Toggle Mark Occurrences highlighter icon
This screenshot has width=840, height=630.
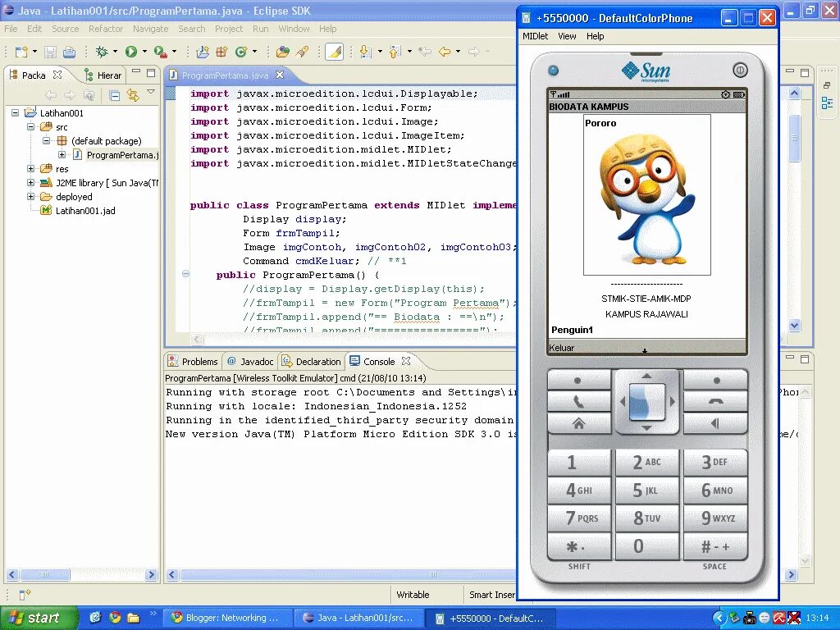pyautogui.click(x=335, y=52)
